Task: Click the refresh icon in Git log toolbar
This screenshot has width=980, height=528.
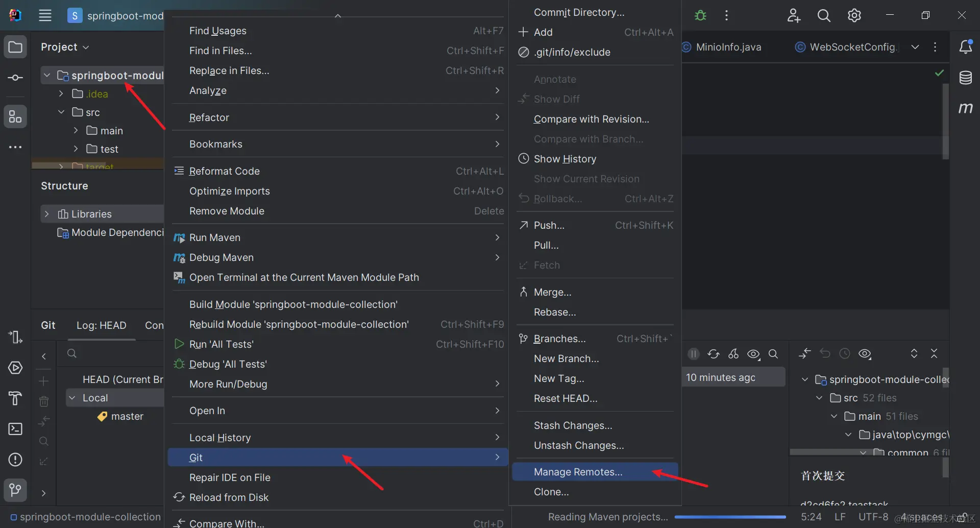Action: pos(714,354)
